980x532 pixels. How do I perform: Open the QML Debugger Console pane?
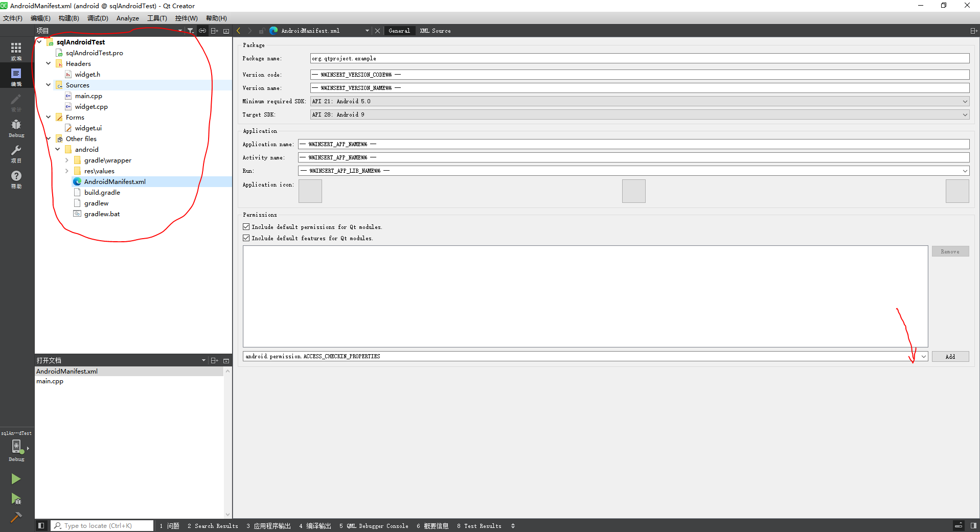pyautogui.click(x=374, y=526)
